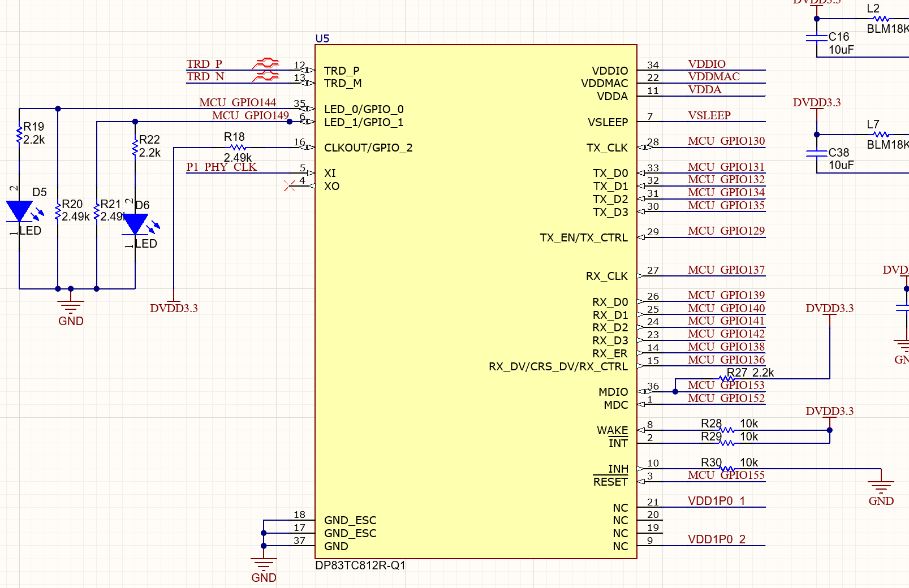Image resolution: width=909 pixels, height=588 pixels.
Task: Click the MCU_GPIO155 net label
Action: [x=726, y=475]
